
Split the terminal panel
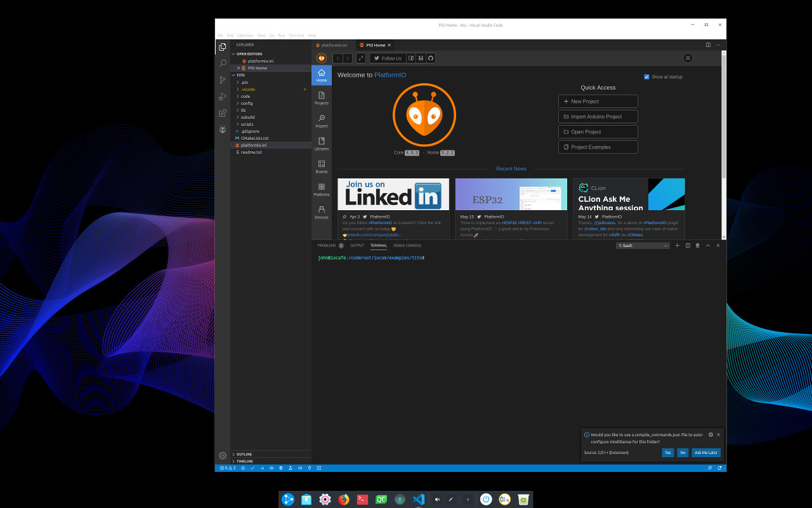pyautogui.click(x=688, y=245)
